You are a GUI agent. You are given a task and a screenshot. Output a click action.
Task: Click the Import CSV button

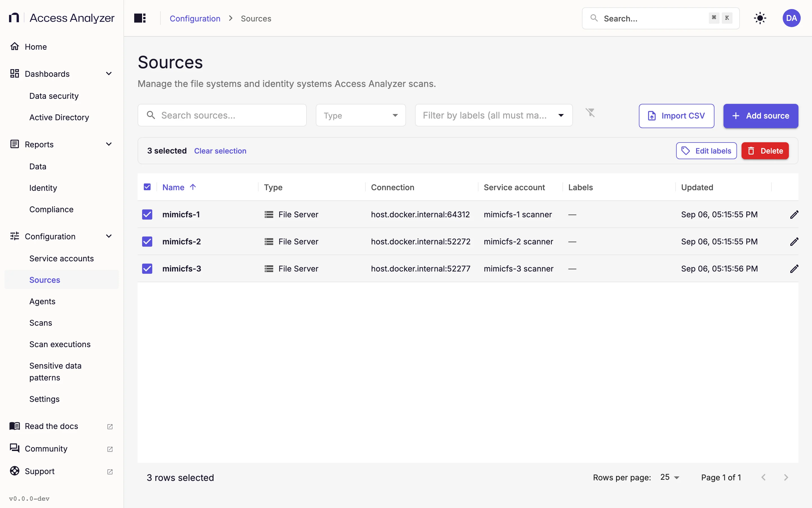click(676, 116)
